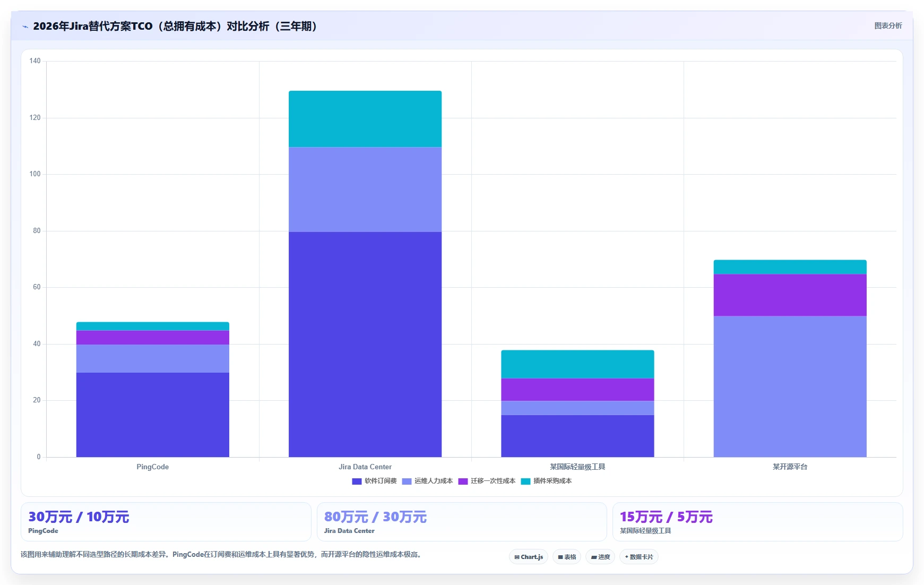The height and width of the screenshot is (585, 924).
Task: Click the 120 y-axis tick label
Action: coord(35,118)
